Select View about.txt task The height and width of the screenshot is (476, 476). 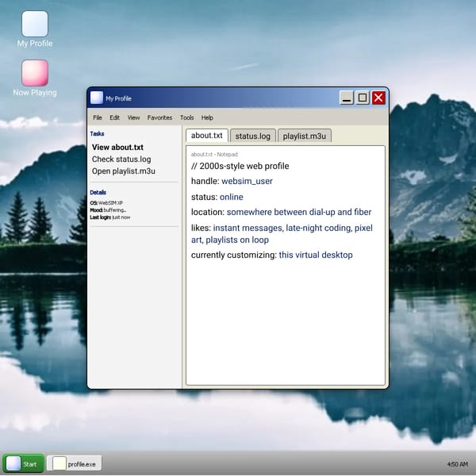(117, 148)
